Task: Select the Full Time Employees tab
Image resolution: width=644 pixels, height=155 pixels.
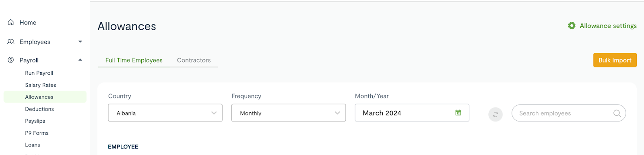Action: [x=134, y=60]
